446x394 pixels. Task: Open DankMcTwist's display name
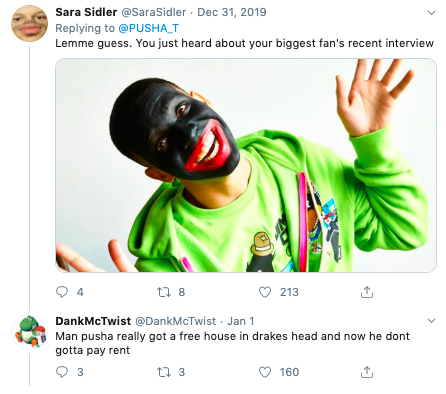click(93, 321)
